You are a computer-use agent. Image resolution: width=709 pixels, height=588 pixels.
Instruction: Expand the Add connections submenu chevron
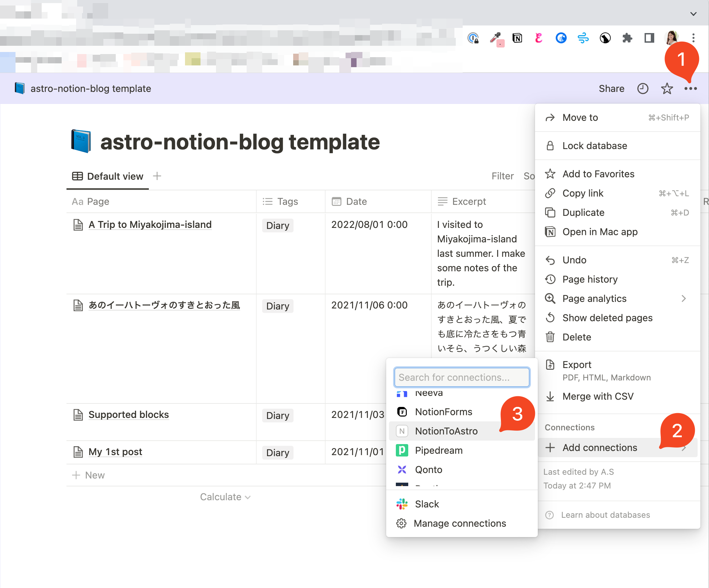684,448
